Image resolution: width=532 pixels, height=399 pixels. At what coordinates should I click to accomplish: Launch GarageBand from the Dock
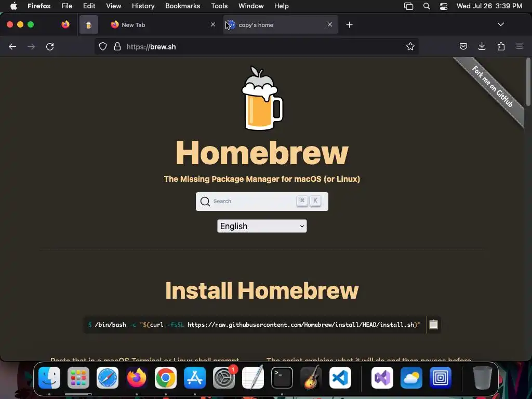(x=311, y=378)
